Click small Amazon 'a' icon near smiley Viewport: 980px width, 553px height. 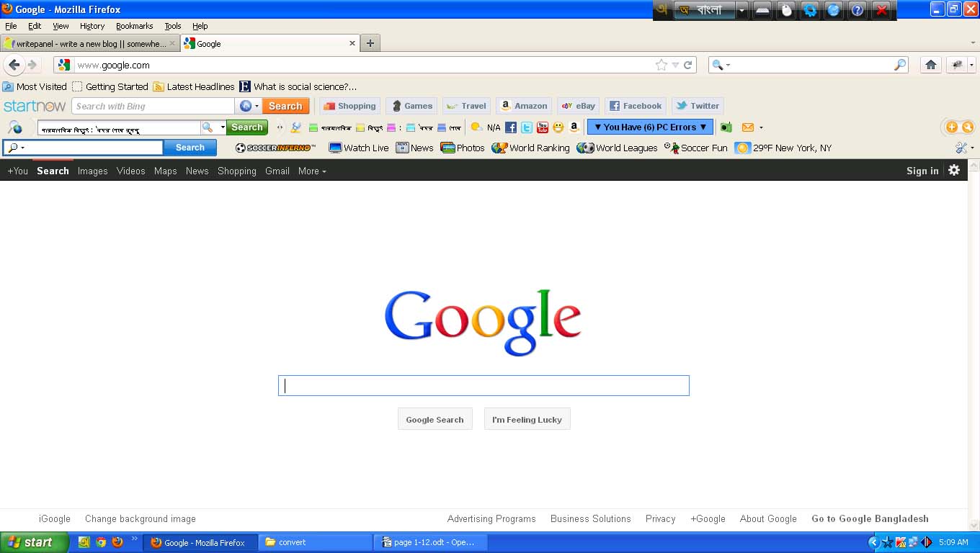point(574,127)
